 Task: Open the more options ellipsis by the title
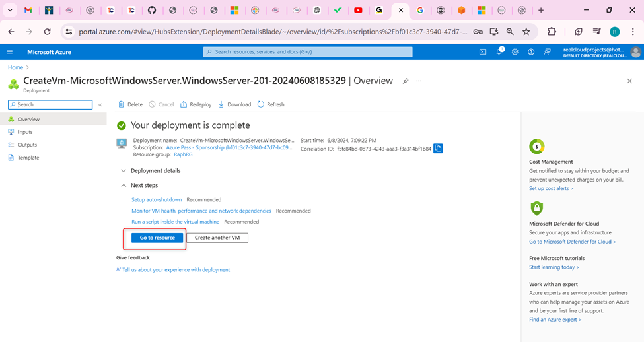click(x=419, y=81)
